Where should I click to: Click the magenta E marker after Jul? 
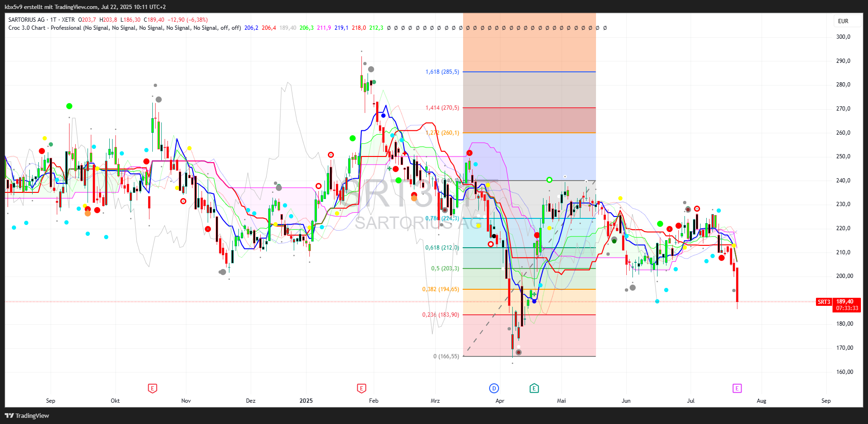[x=737, y=388]
